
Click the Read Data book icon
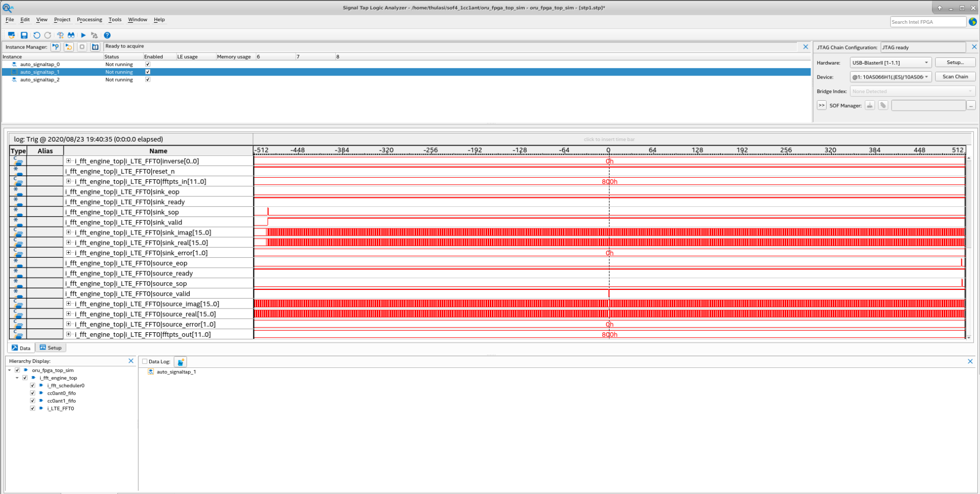pos(95,47)
